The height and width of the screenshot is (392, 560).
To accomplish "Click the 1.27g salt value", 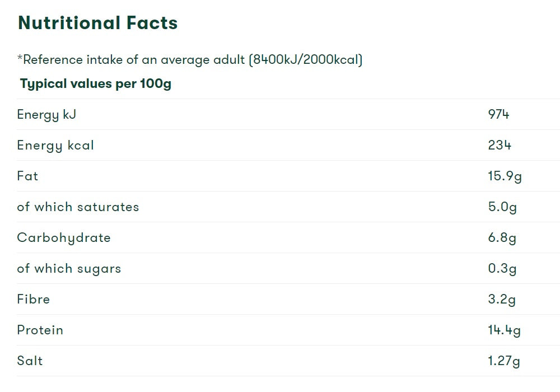I will coord(504,361).
